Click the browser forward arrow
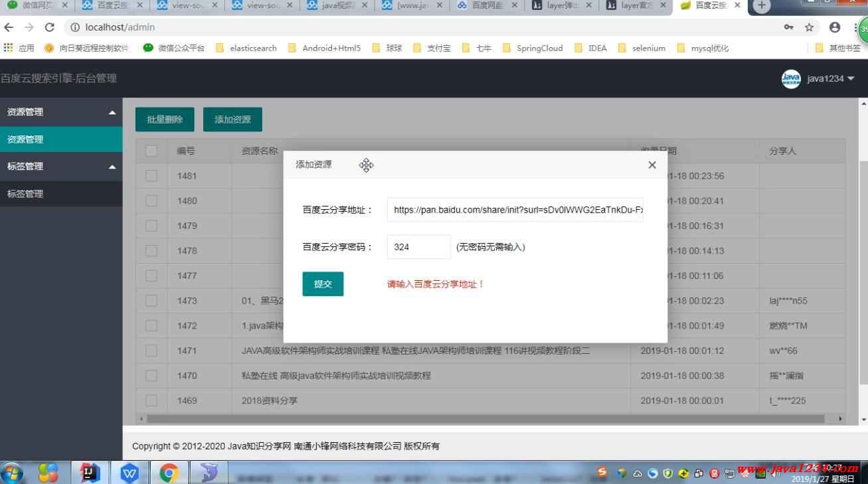This screenshot has width=868, height=484. 29,27
